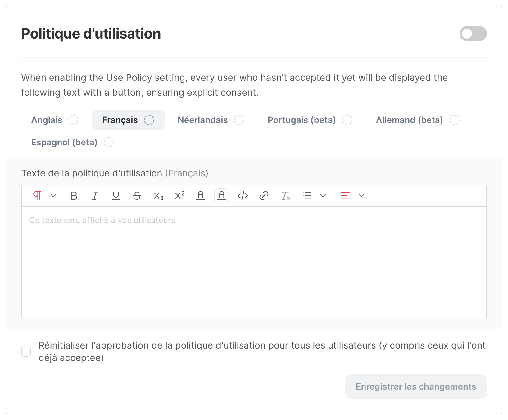Expand the list type dropdown chevron
Viewport: 508px width, 420px height.
[x=323, y=196]
